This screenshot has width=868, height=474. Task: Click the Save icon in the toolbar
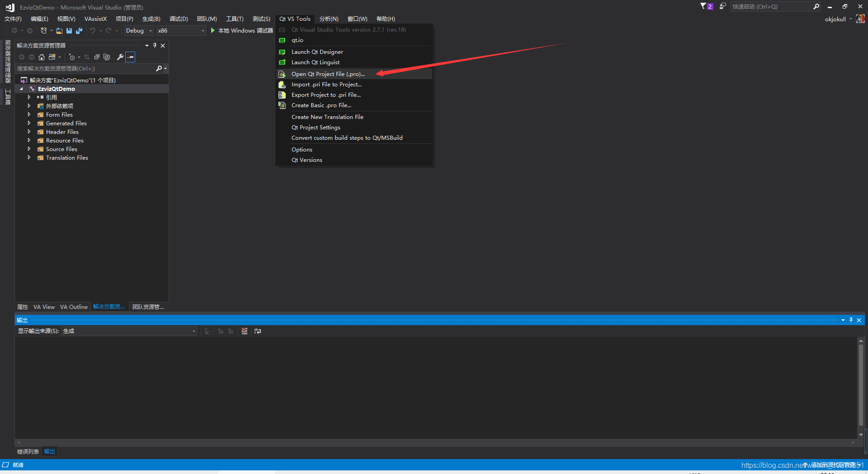tap(69, 31)
